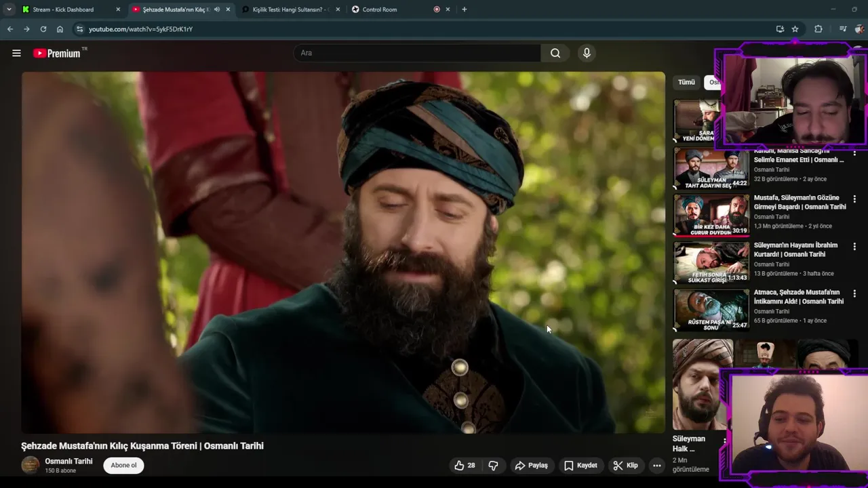Image resolution: width=868 pixels, height=488 pixels.
Task: Open the Rüstem Paşa'nın Sonu thumbnail
Action: click(x=711, y=310)
